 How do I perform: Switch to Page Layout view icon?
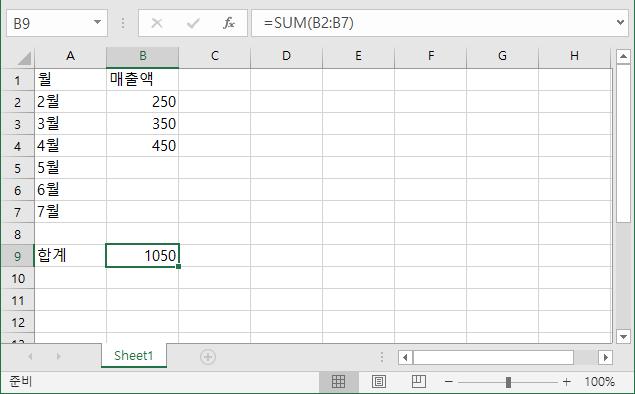tap(379, 381)
